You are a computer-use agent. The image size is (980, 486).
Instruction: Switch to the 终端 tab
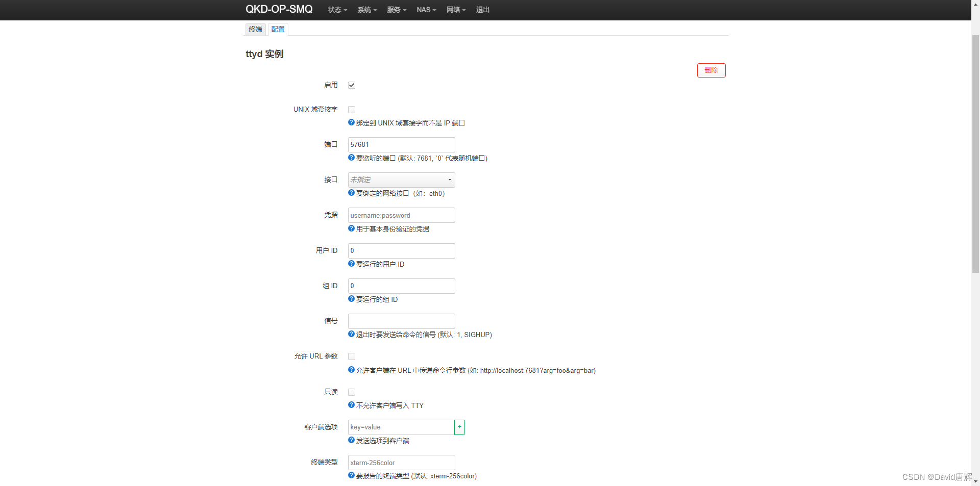click(255, 29)
